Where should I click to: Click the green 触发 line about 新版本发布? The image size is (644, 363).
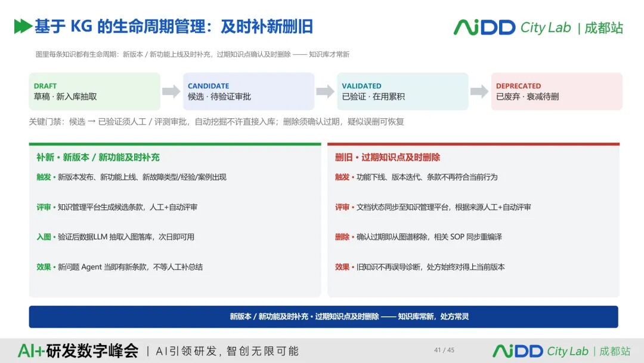pos(131,177)
